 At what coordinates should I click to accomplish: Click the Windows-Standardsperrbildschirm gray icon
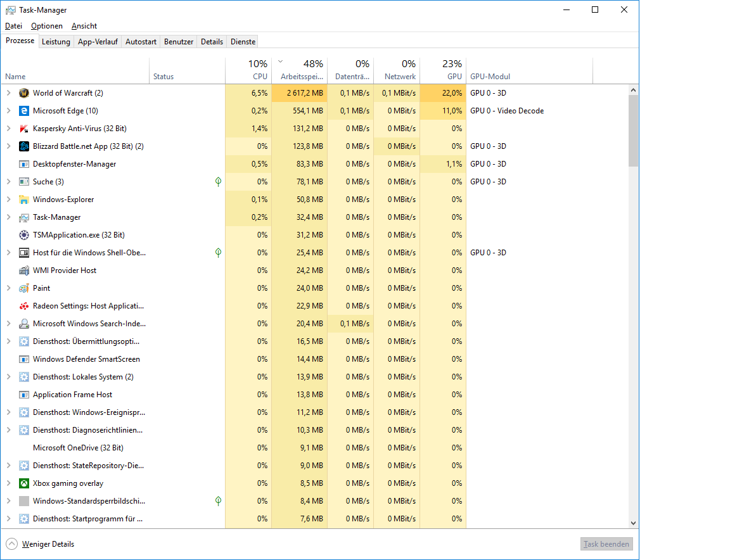coord(23,501)
